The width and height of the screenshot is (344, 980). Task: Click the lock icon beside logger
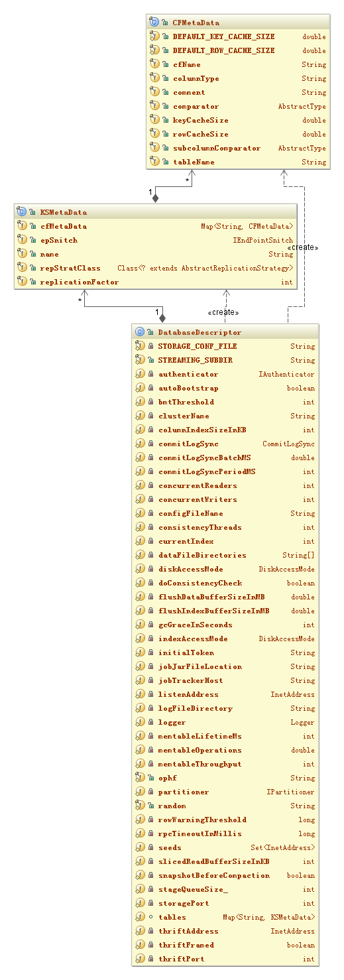coord(150,722)
